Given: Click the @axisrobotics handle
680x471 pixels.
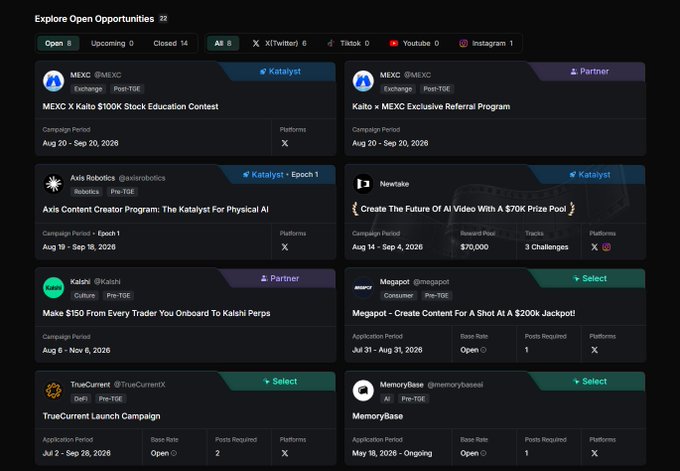Looking at the screenshot, I should coord(142,178).
